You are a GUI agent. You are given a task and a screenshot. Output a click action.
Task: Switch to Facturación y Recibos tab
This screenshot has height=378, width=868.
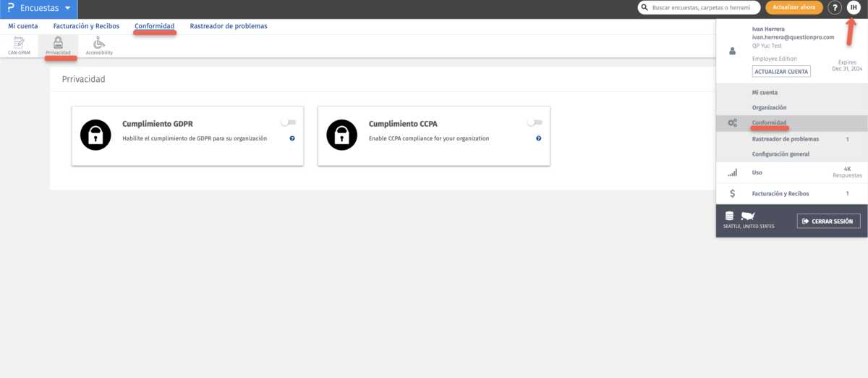click(x=86, y=26)
